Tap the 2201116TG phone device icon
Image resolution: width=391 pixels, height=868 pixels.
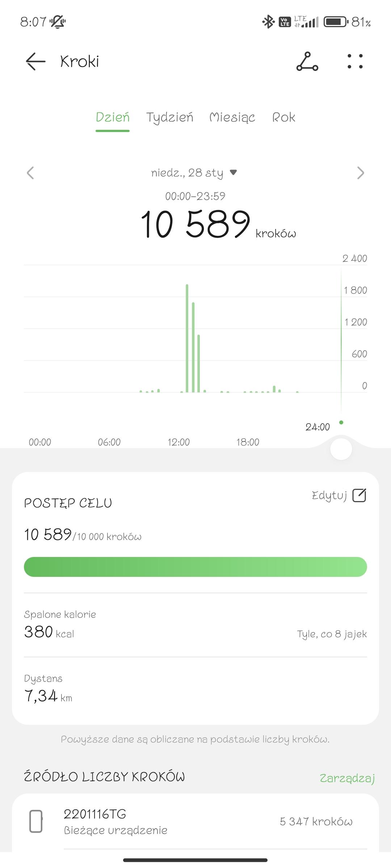tap(36, 822)
